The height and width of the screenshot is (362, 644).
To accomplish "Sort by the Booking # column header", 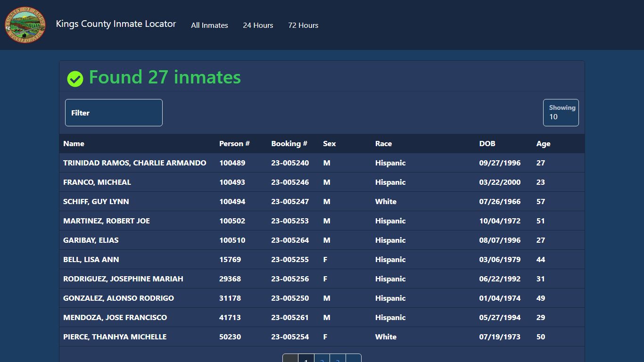I will coord(289,144).
